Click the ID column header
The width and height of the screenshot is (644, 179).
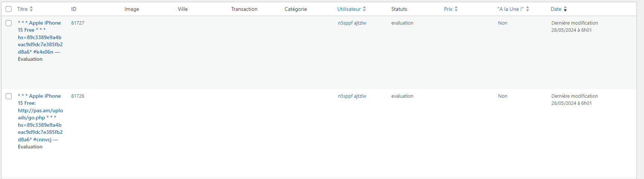tap(74, 9)
